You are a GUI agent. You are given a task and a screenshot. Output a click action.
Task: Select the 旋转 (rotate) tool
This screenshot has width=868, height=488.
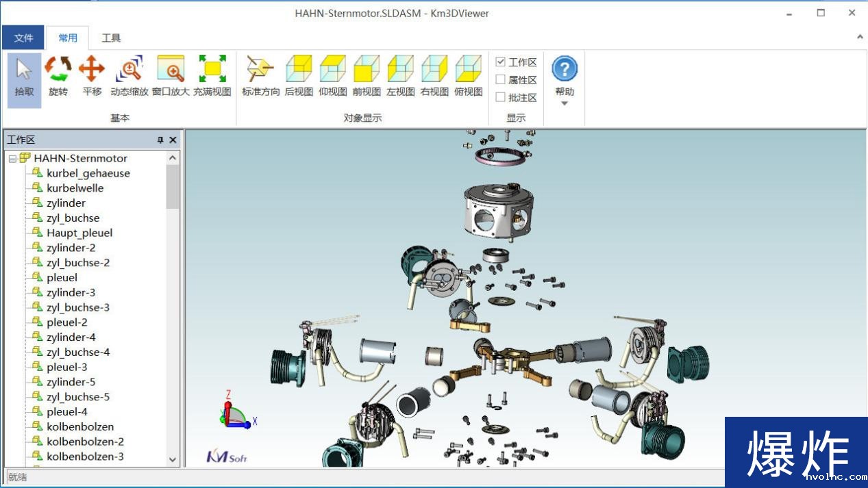coord(58,75)
